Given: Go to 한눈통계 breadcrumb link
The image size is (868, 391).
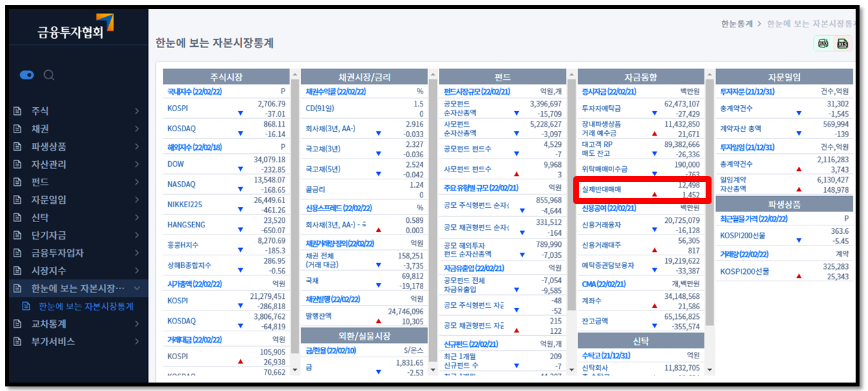Looking at the screenshot, I should point(737,23).
